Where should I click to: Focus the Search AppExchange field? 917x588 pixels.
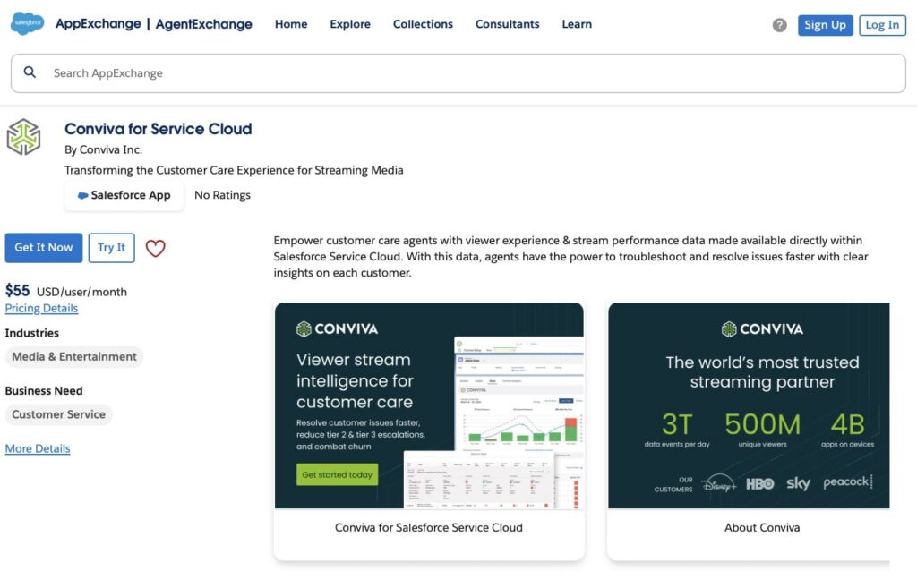458,73
